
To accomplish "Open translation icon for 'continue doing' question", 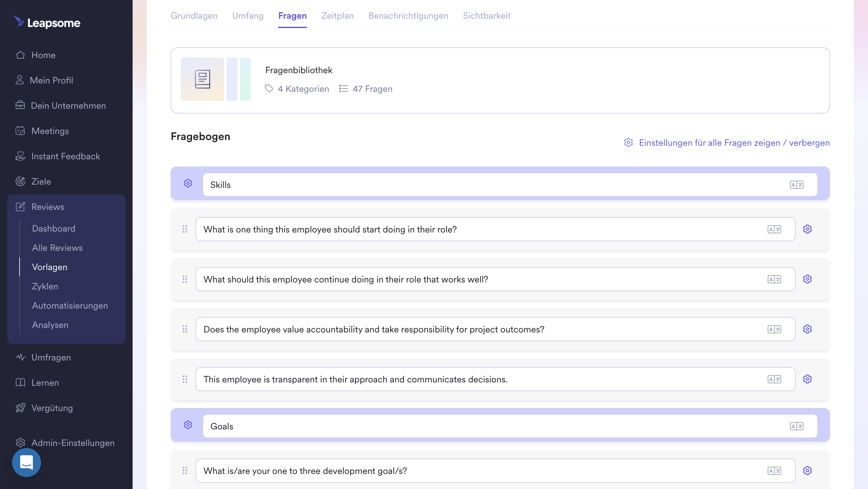I will [x=774, y=279].
